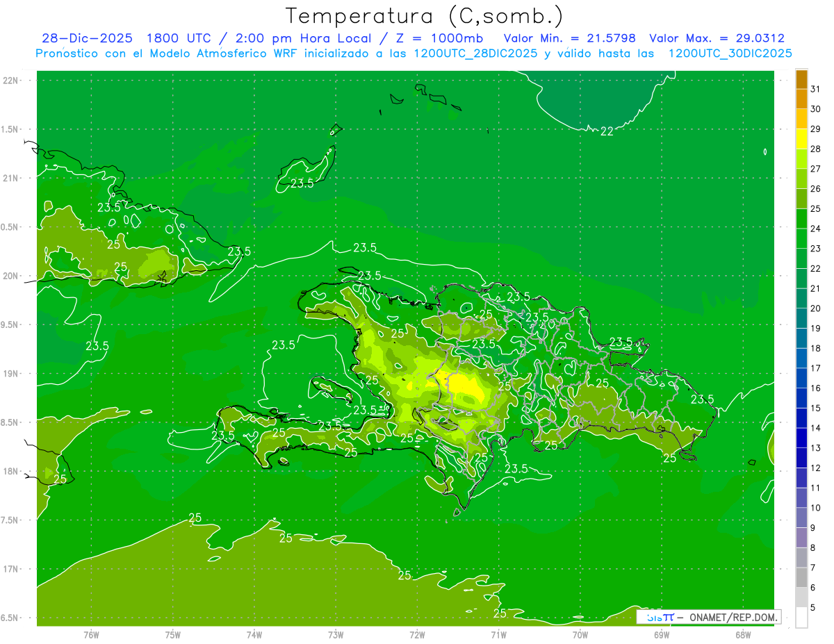Click the colorbar label '20'
This screenshot has height=644, width=834.
tap(815, 308)
